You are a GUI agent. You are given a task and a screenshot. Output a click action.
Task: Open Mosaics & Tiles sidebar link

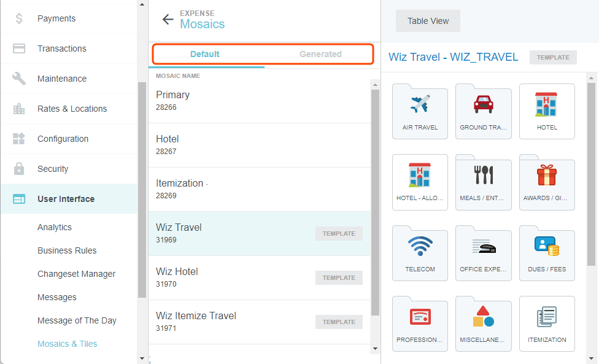tap(68, 344)
